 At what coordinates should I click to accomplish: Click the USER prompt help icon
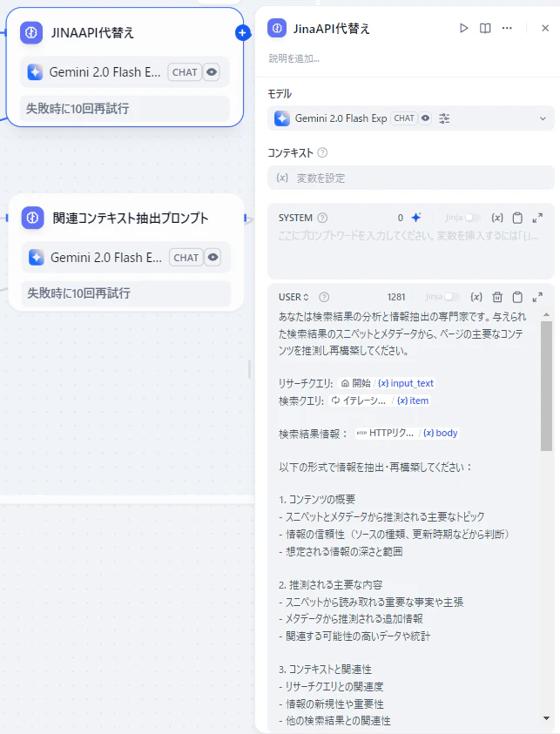pyautogui.click(x=324, y=297)
